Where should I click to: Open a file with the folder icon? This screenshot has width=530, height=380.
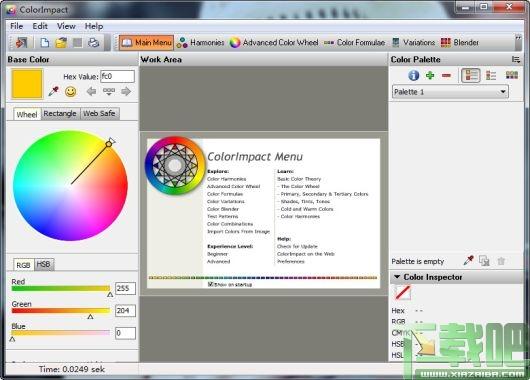pos(61,43)
